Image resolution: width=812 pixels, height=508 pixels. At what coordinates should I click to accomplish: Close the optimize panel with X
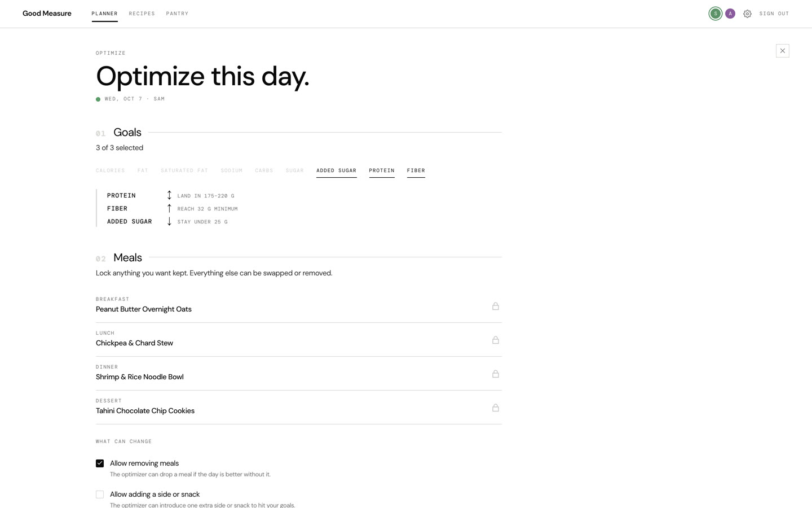(x=782, y=51)
